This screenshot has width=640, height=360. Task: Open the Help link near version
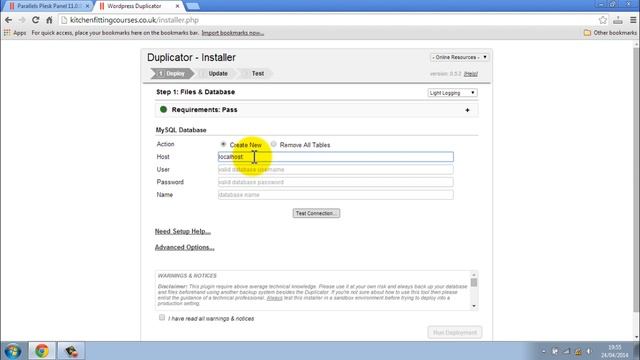[471, 74]
